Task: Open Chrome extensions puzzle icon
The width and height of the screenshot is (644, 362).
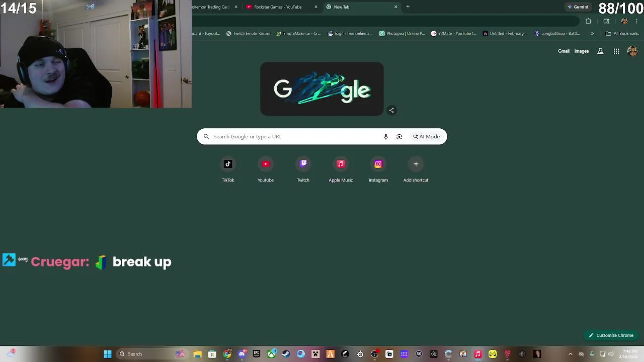Action: point(588,21)
